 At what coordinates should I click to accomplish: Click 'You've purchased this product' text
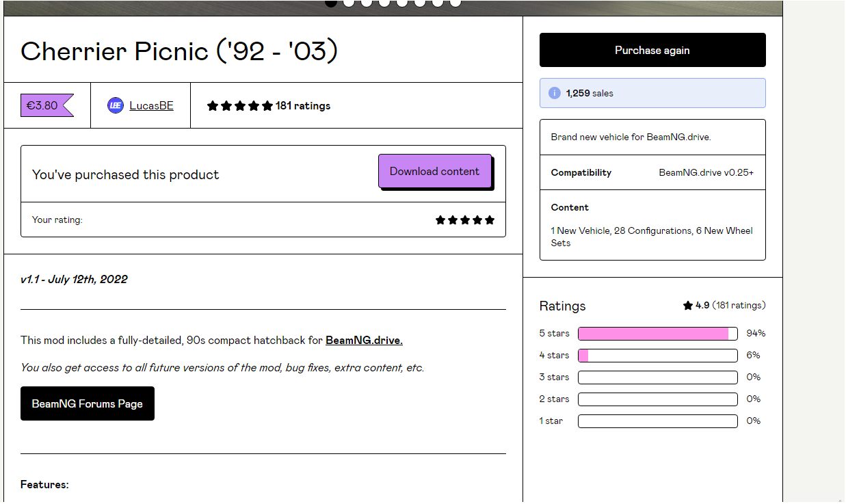point(126,175)
